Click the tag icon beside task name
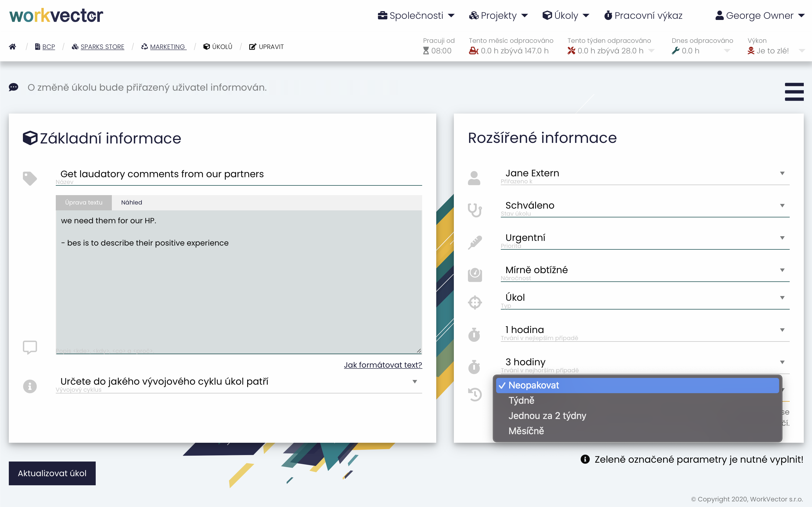 [30, 178]
